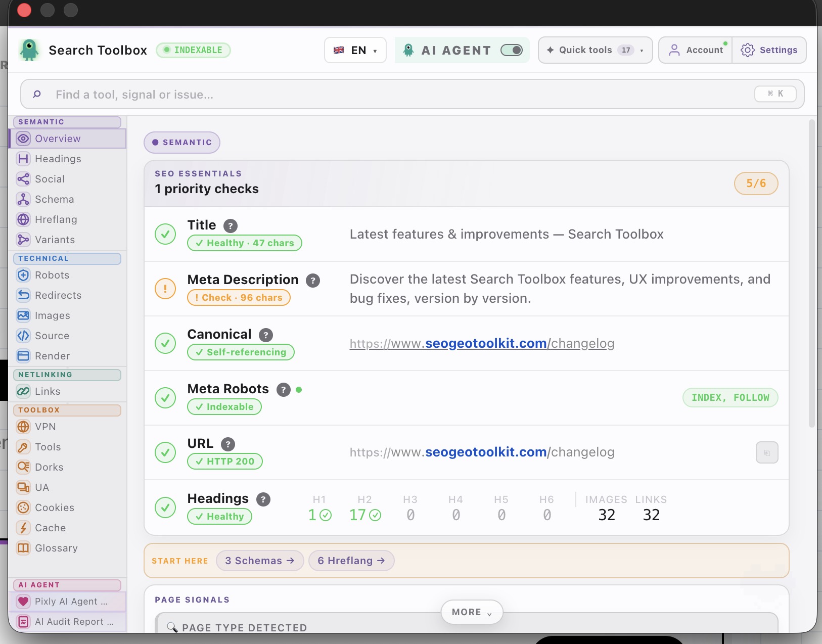Click the Check · 96 chars warning badge
Image resolution: width=822 pixels, height=644 pixels.
coord(239,298)
